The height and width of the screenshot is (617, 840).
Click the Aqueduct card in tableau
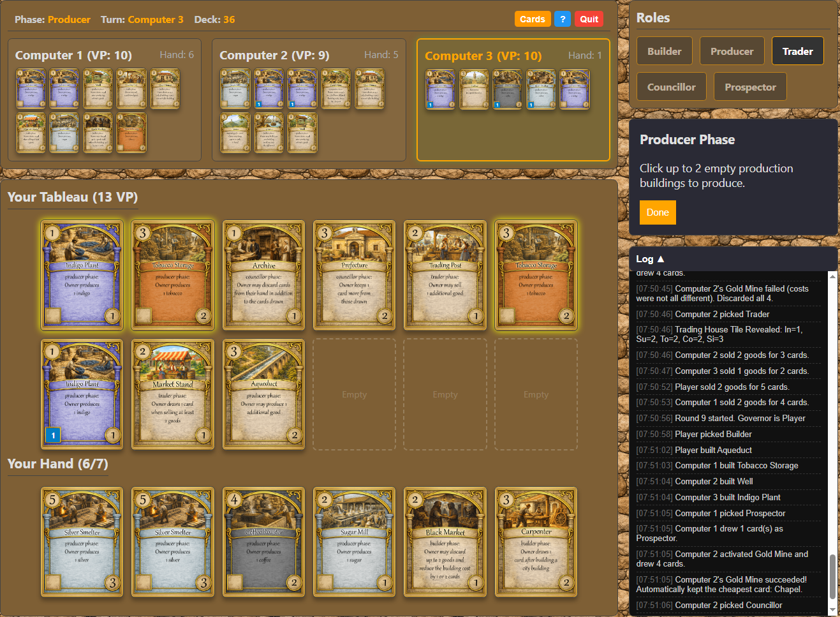(263, 394)
